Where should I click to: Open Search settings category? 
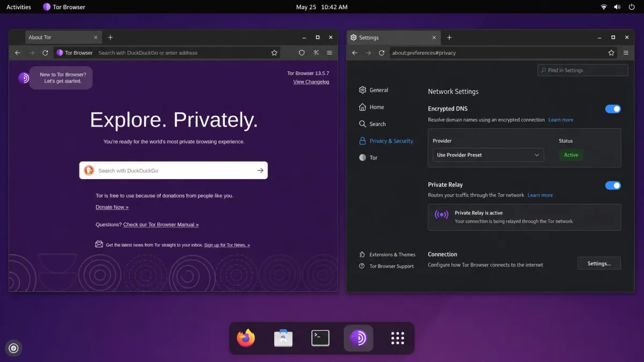click(x=372, y=124)
